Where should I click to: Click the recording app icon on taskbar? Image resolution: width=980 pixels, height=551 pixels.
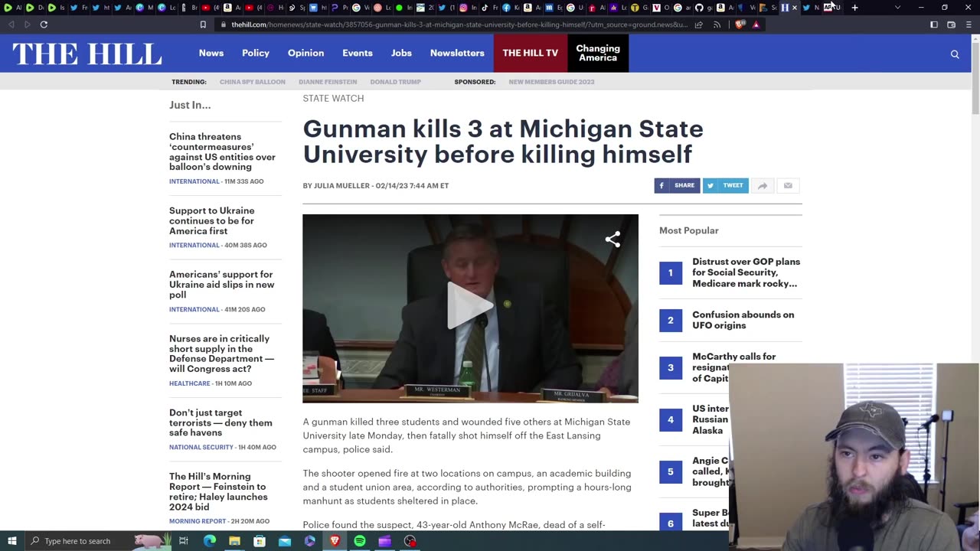click(x=410, y=541)
